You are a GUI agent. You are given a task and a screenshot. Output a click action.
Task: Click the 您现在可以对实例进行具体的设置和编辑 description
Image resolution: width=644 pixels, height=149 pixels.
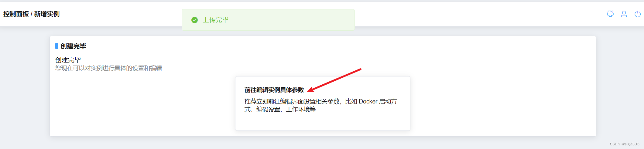point(108,68)
